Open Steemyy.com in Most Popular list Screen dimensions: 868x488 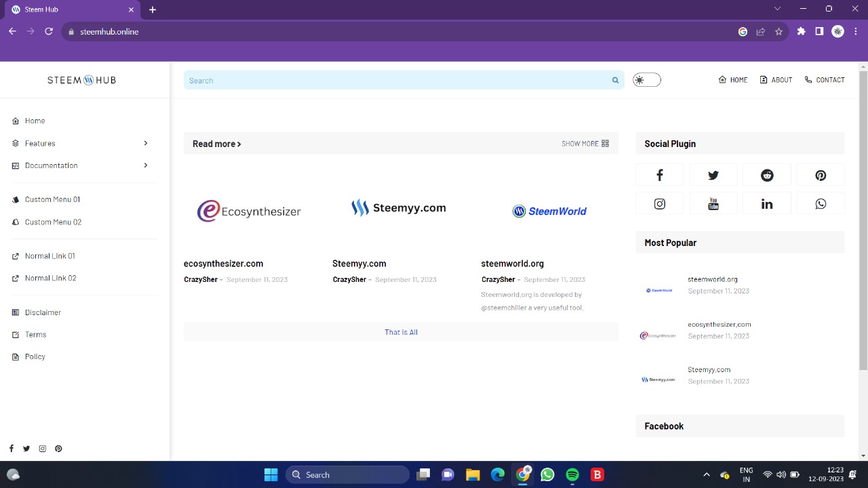pyautogui.click(x=709, y=370)
